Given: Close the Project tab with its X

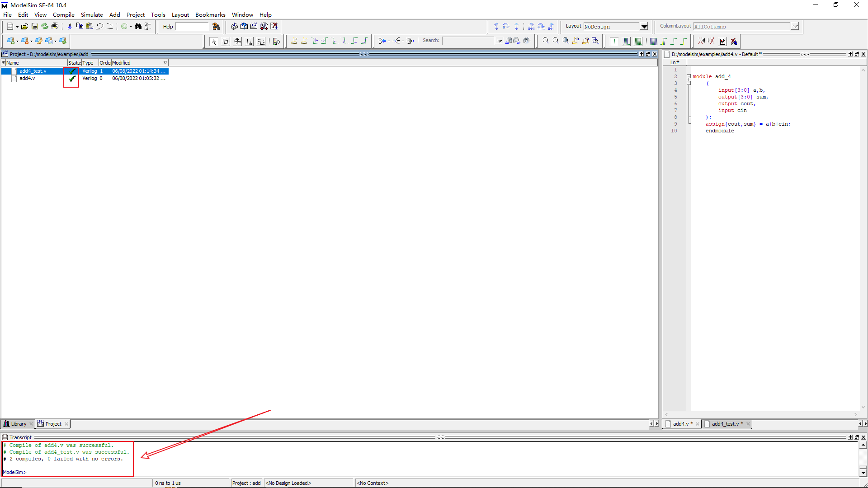Looking at the screenshot, I should click(x=66, y=424).
